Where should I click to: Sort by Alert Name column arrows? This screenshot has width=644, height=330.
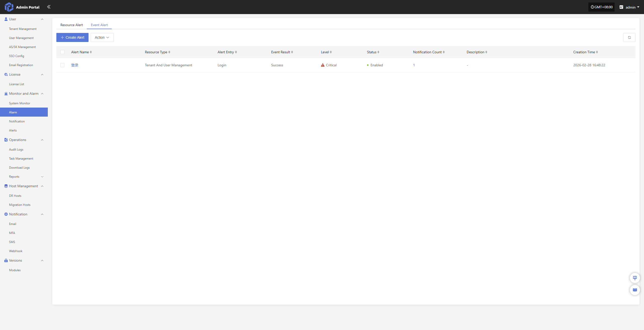coord(91,52)
